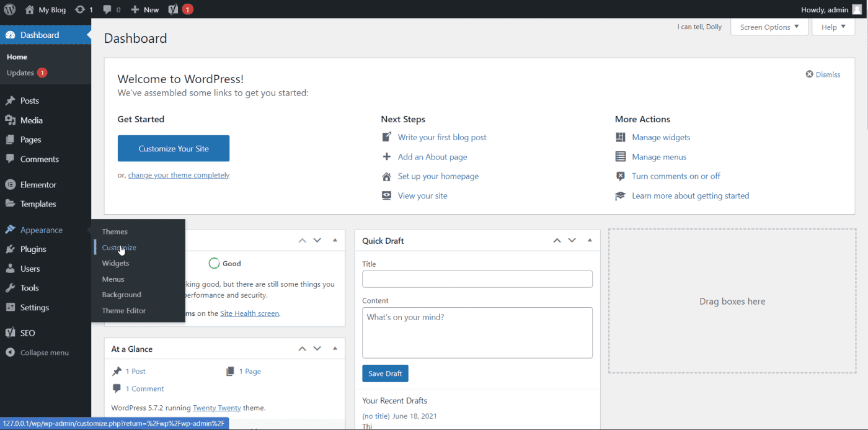Click the Pages icon in sidebar

(10, 140)
